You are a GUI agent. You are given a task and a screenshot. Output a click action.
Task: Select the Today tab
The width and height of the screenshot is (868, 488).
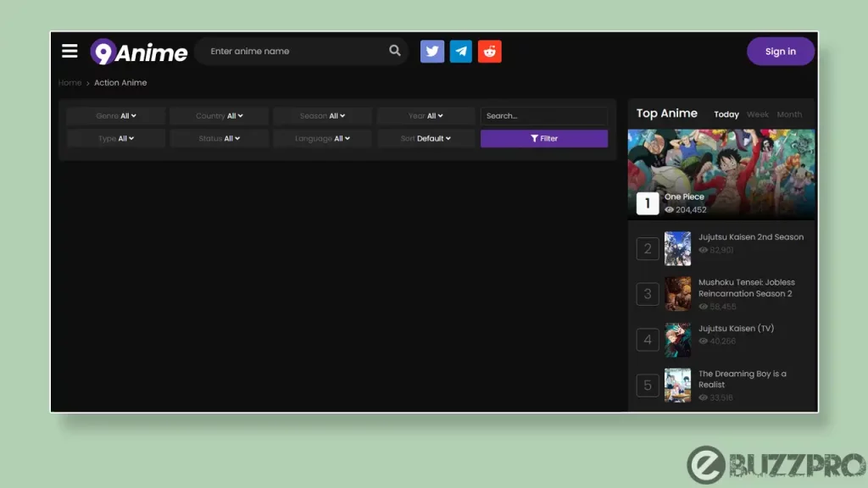(726, 114)
